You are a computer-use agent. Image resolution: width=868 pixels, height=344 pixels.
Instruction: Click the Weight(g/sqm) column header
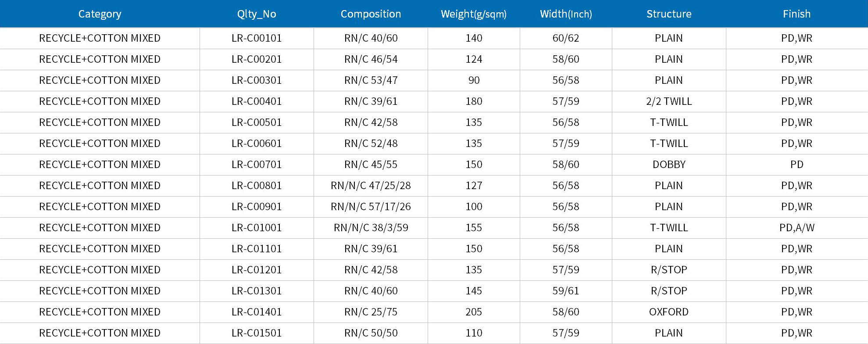(x=474, y=14)
